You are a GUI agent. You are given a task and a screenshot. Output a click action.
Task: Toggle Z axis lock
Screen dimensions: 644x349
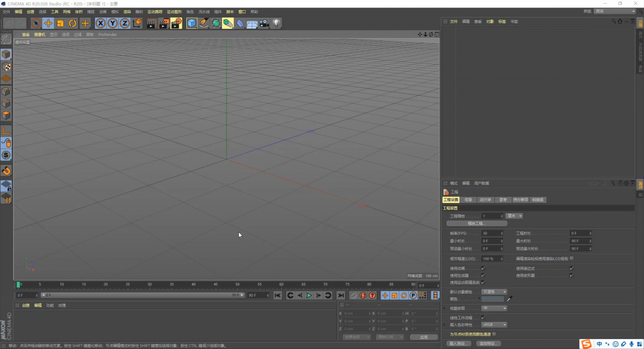[x=125, y=23]
